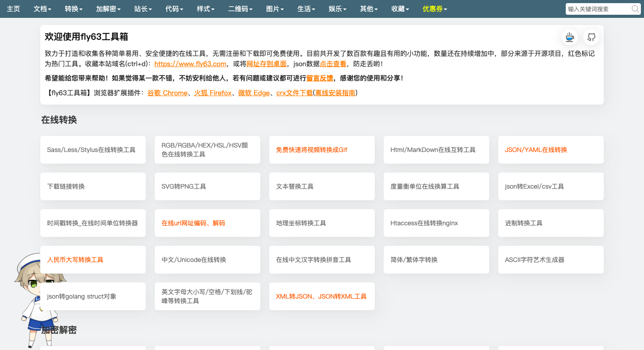Image resolution: width=644 pixels, height=350 pixels.
Task: Open the GitHub icon in the header
Action: tap(591, 37)
